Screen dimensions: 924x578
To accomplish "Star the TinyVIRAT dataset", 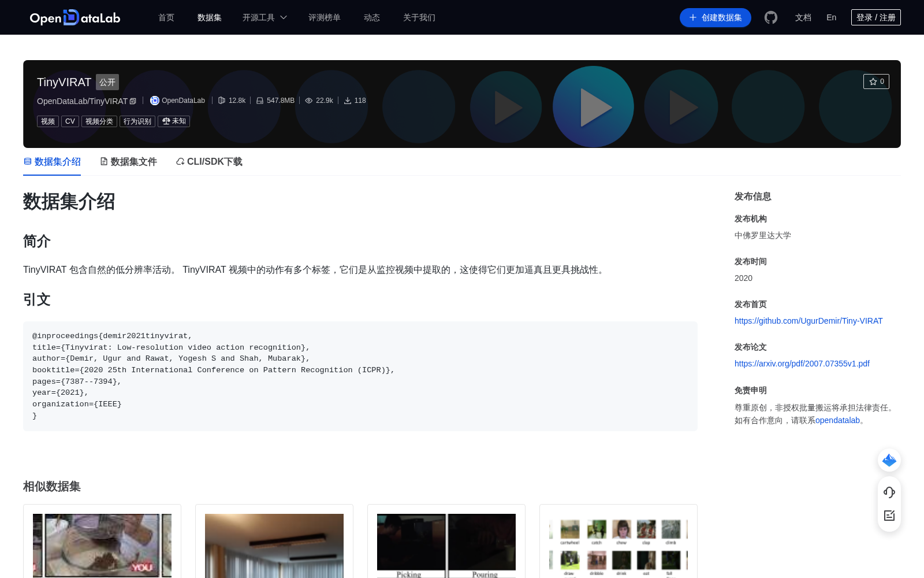I will click(876, 81).
